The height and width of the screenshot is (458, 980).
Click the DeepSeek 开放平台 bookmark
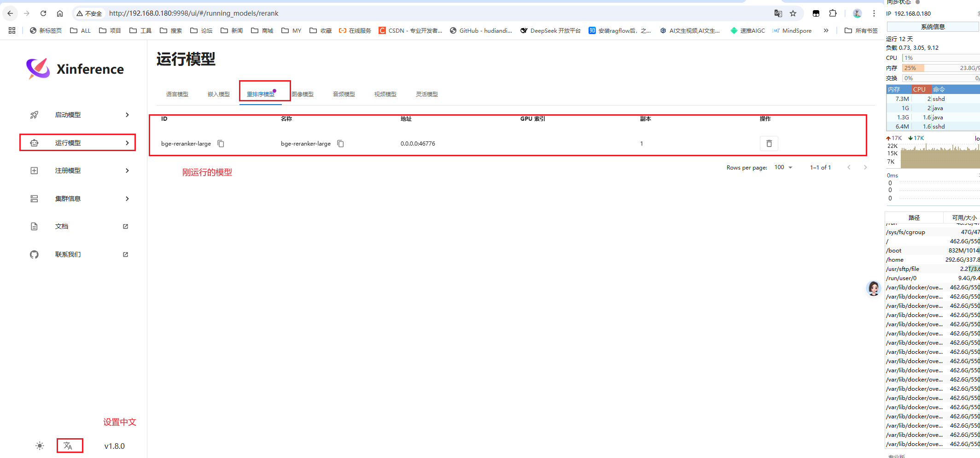coord(551,30)
